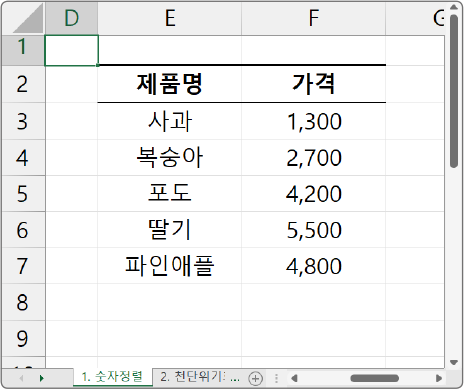
Task: Click the horizontal scrollbar thumb
Action: 375,378
